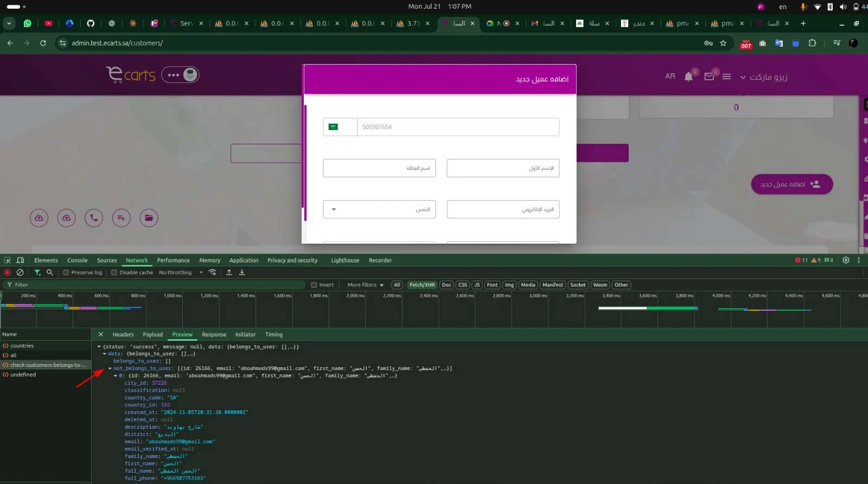Screen dimensions: 868x484
Task: Focus the email input field in the modal
Action: (503, 209)
